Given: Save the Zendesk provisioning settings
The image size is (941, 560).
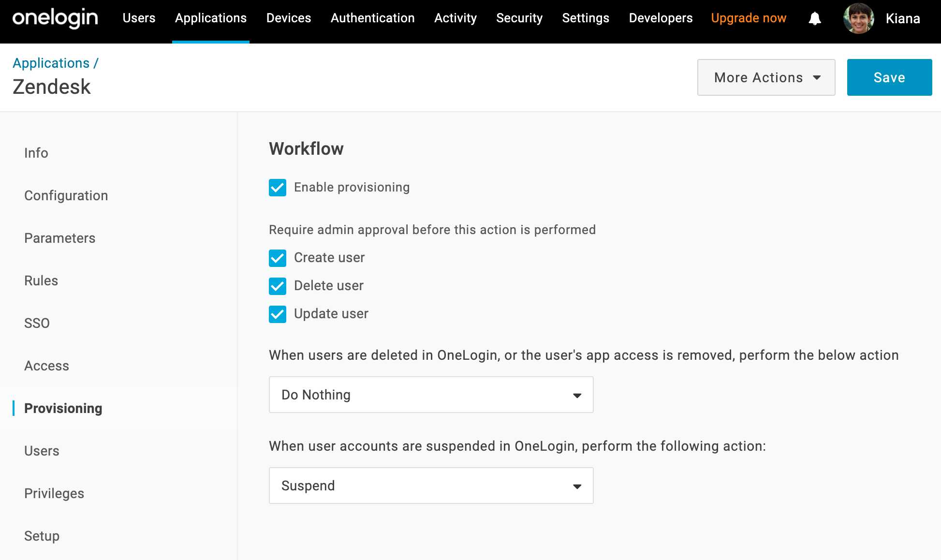Looking at the screenshot, I should coord(889,77).
